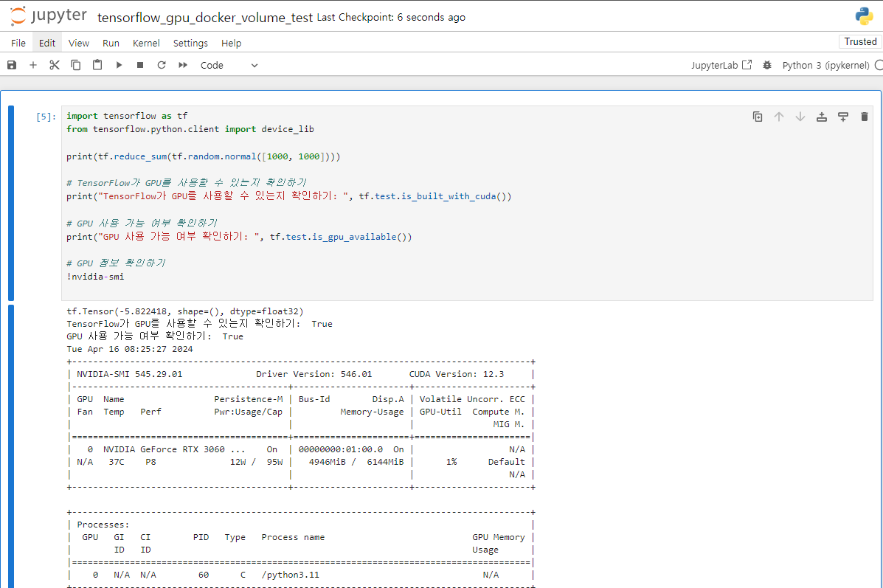Insert a cell above this one
Image resolution: width=883 pixels, height=588 pixels.
822,117
